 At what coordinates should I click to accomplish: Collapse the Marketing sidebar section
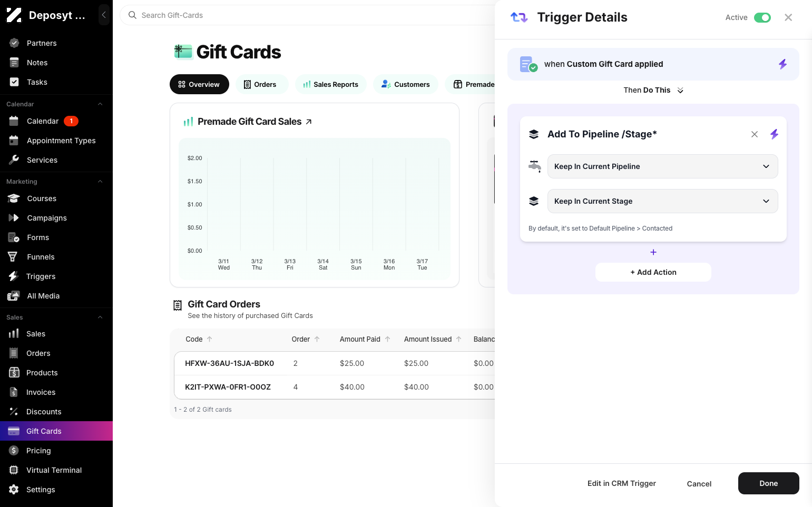click(100, 182)
